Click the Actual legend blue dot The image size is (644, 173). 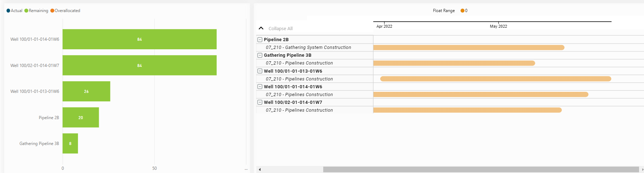point(8,11)
